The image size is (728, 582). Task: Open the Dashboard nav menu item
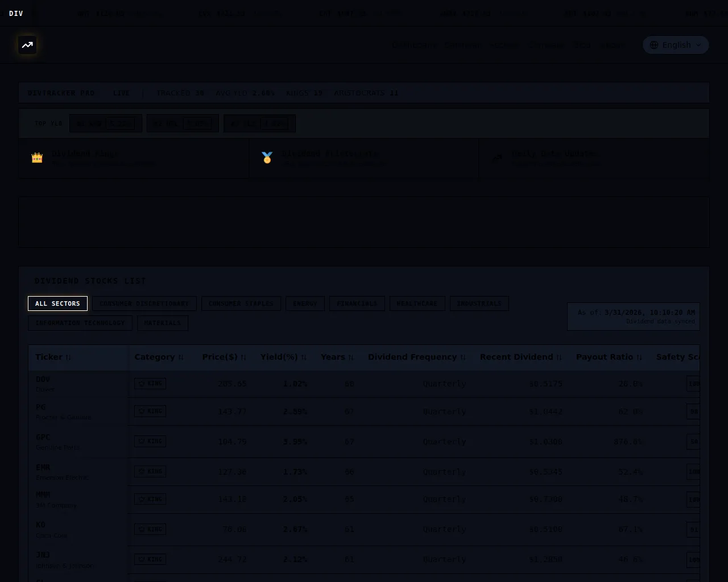pyautogui.click(x=414, y=45)
